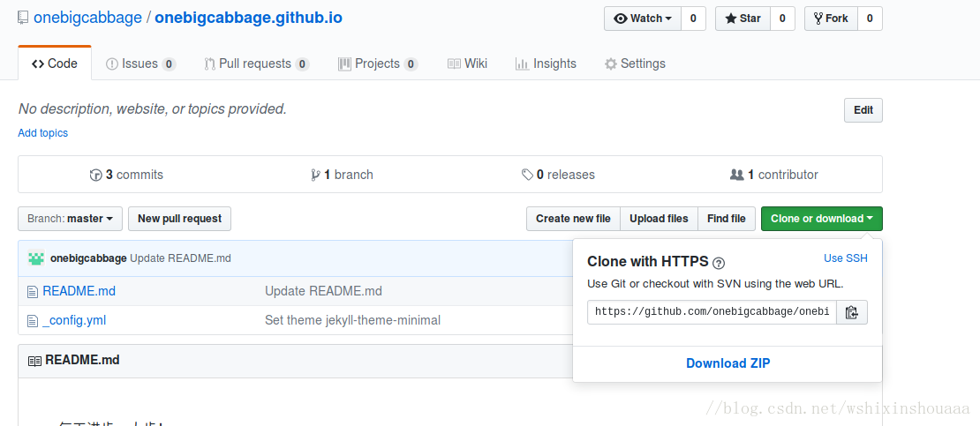Image resolution: width=980 pixels, height=426 pixels.
Task: Open the Wiki tab
Action: coord(467,64)
